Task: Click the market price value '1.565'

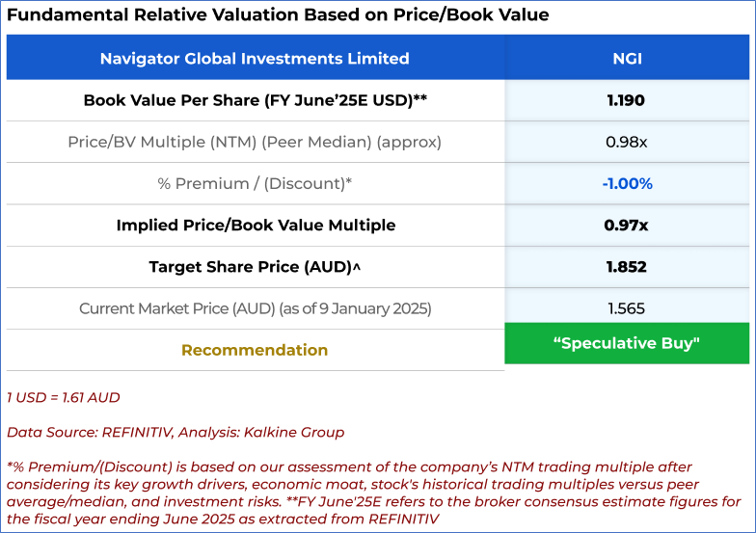Action: (627, 308)
